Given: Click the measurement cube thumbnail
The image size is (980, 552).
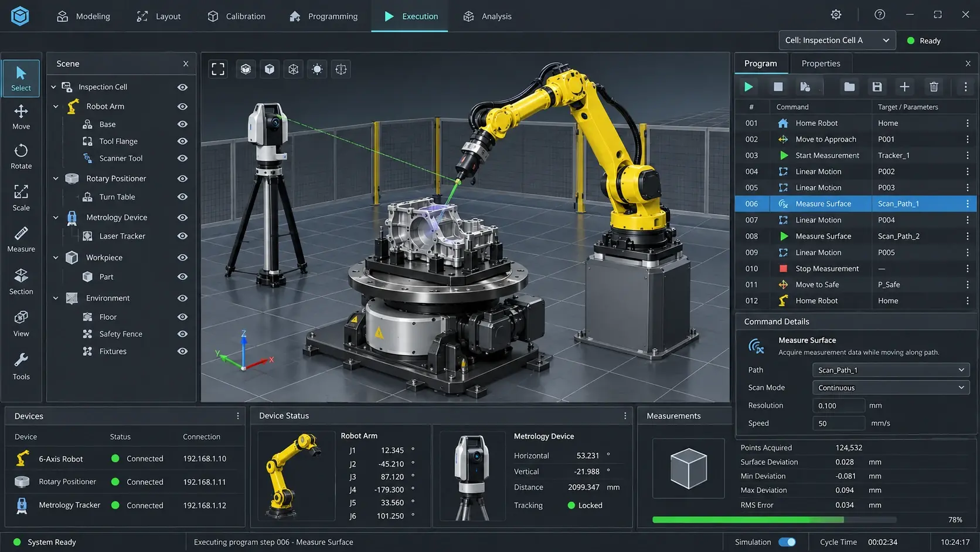Looking at the screenshot, I should 688,468.
